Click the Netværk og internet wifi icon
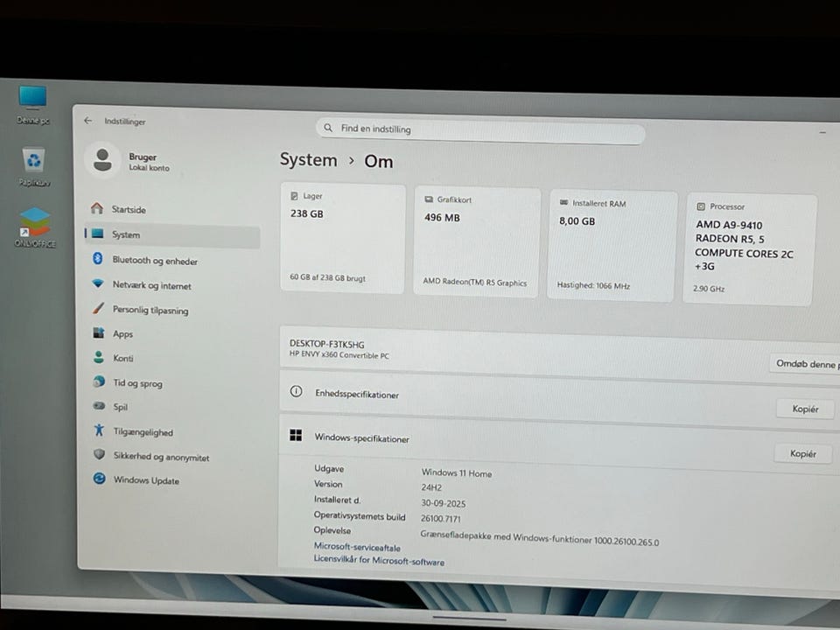840x630 pixels. (x=97, y=283)
